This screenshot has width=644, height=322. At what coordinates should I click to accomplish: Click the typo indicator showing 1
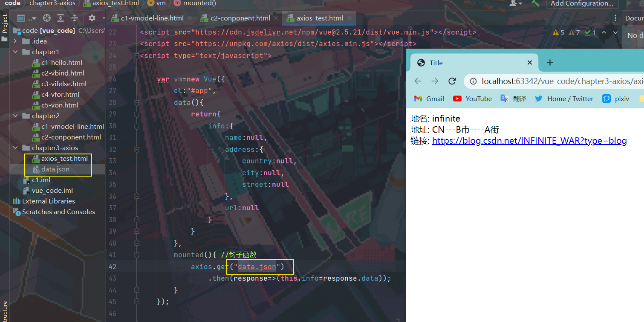tap(590, 32)
